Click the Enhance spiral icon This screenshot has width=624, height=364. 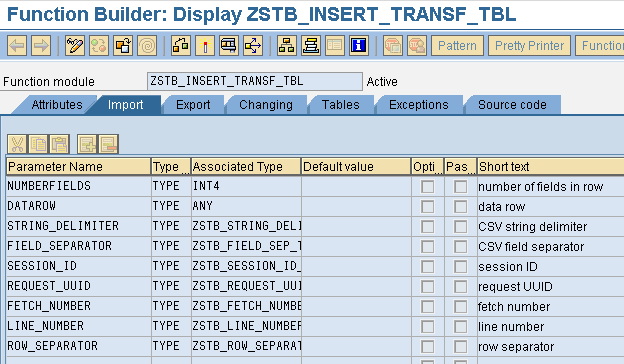coord(147,45)
